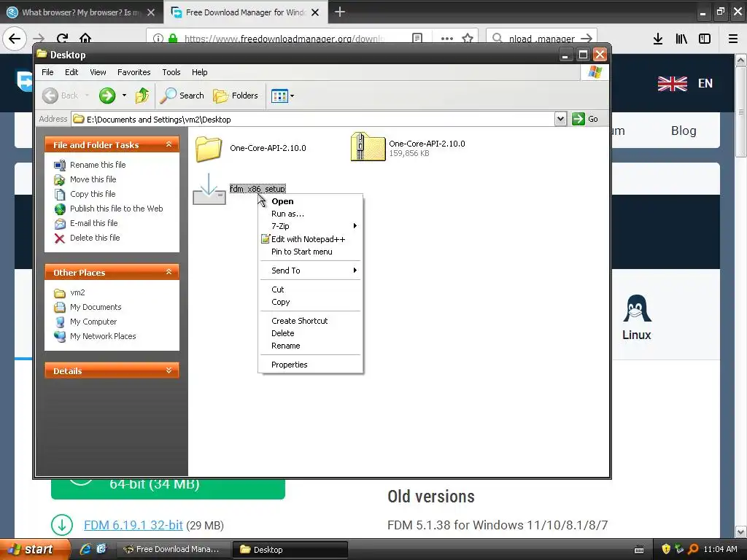Open the fdm_x86_setup installer icon

pyautogui.click(x=209, y=190)
